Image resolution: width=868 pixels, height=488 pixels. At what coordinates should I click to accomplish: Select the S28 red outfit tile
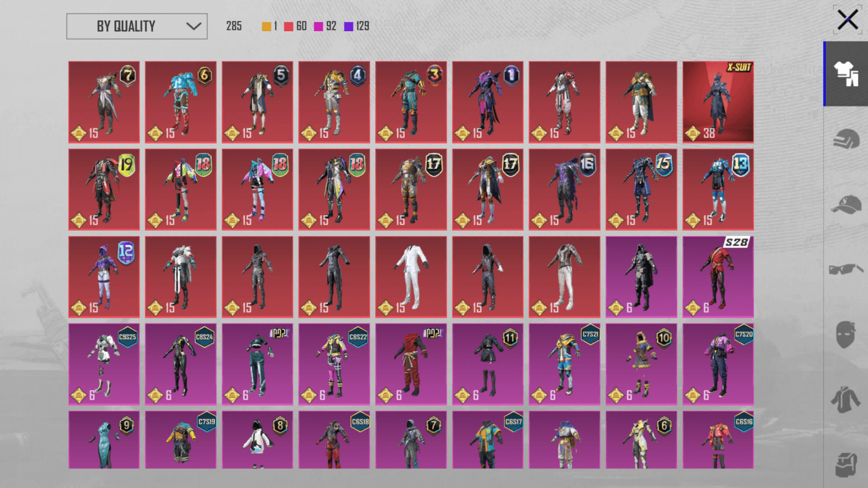coord(718,277)
